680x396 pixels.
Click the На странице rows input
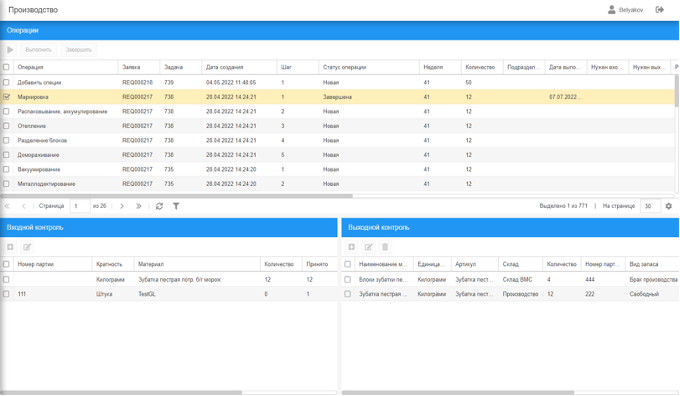coord(650,206)
